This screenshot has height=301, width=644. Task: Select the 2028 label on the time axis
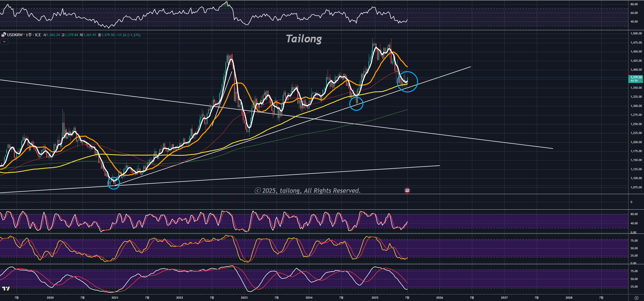[569, 298]
